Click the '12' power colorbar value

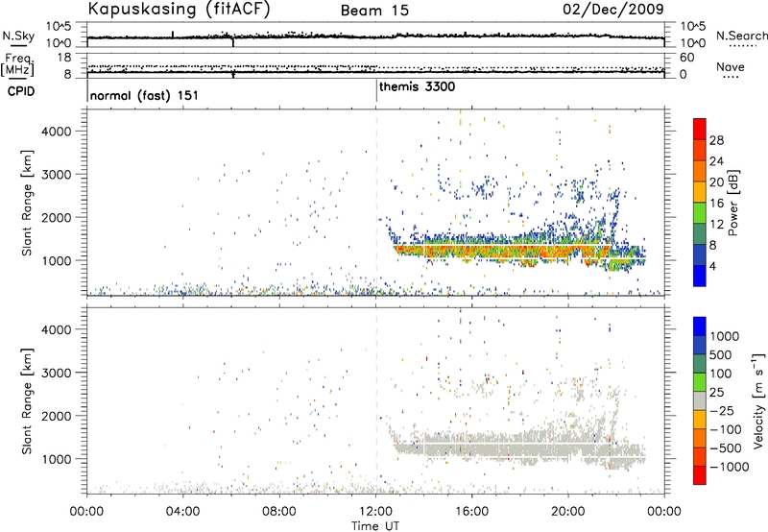pyautogui.click(x=716, y=225)
